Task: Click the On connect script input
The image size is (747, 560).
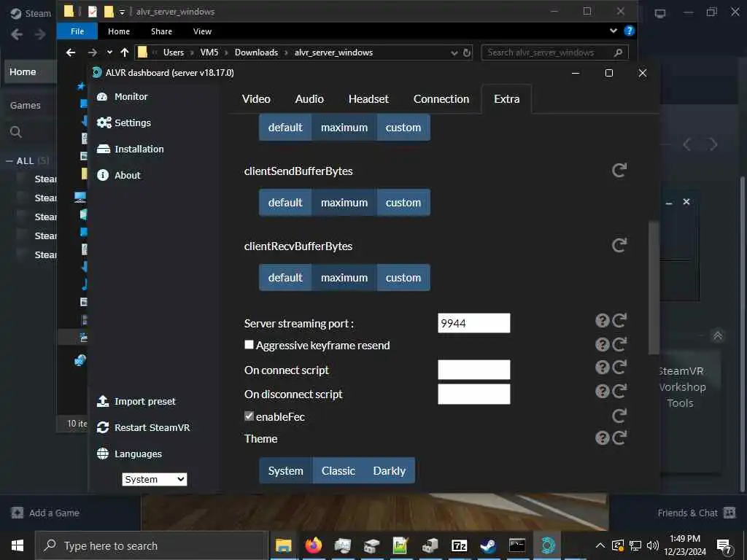Action: pyautogui.click(x=474, y=370)
